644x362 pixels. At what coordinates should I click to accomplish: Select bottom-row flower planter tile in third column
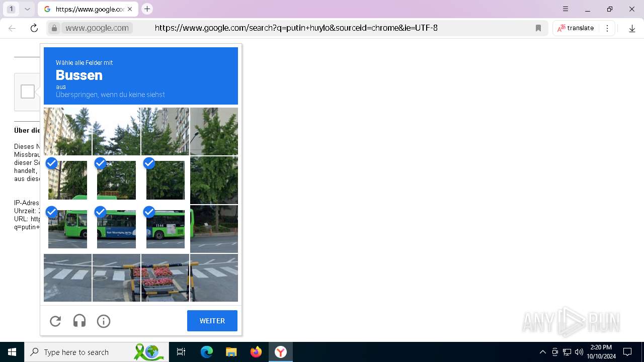click(x=165, y=278)
